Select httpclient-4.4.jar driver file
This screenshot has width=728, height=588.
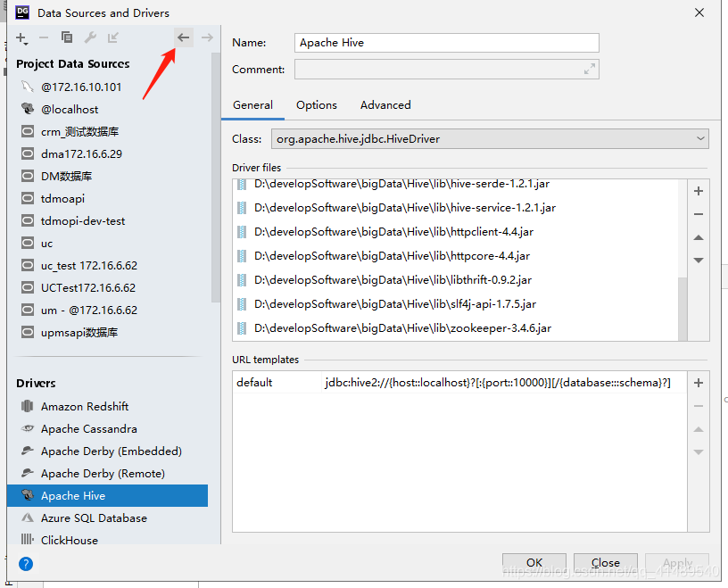(x=455, y=232)
